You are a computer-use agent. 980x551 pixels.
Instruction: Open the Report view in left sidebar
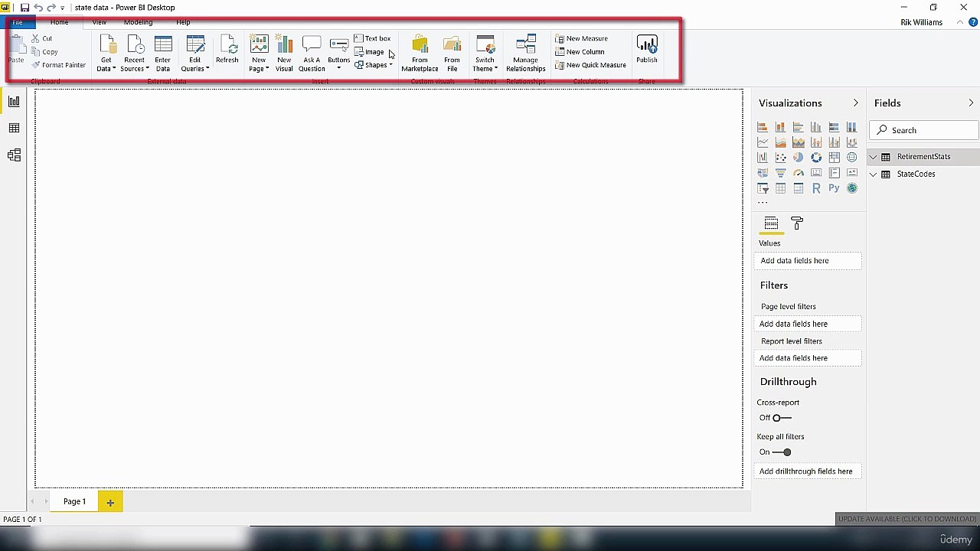tap(14, 101)
